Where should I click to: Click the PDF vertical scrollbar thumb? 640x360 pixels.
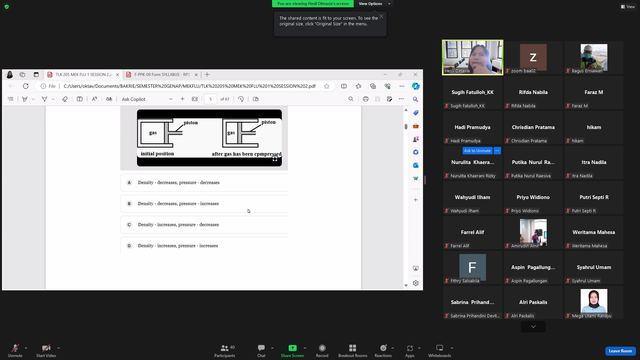tap(406, 127)
